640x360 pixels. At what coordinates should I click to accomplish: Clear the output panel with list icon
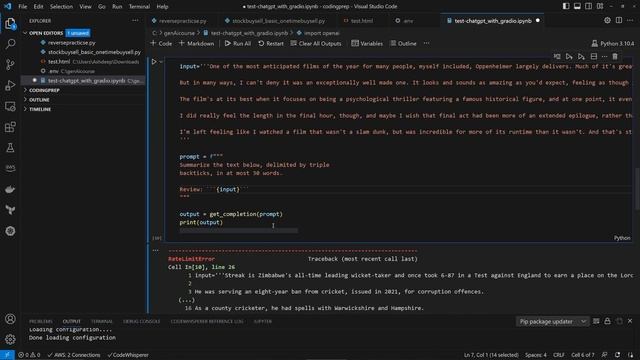[596, 321]
